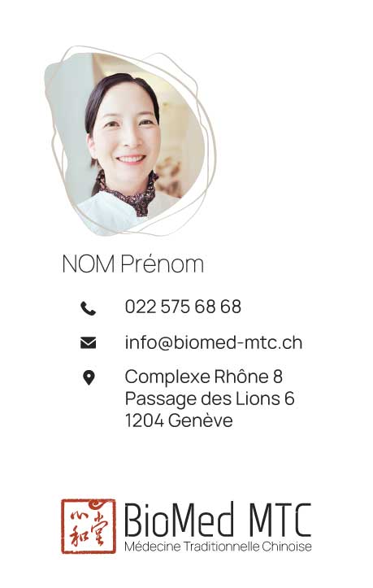Click the info@biomed-mtc.ch email address
Viewport: 373px width, 588px height.
tap(214, 342)
